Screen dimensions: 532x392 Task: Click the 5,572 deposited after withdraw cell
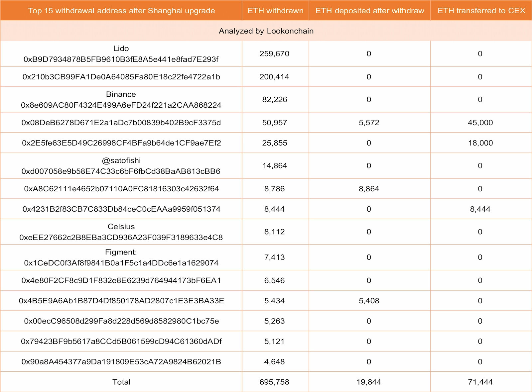[369, 123]
